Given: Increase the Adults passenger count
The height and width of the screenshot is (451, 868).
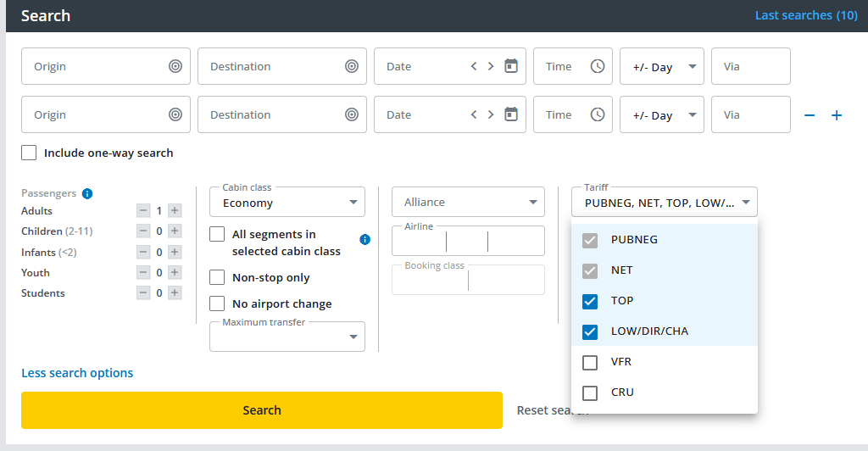Looking at the screenshot, I should click(175, 210).
